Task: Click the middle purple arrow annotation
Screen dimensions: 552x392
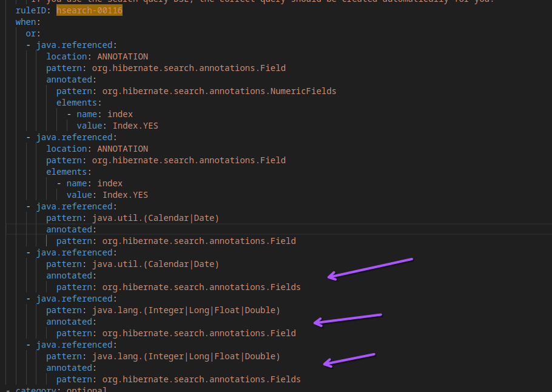Action: 348,319
